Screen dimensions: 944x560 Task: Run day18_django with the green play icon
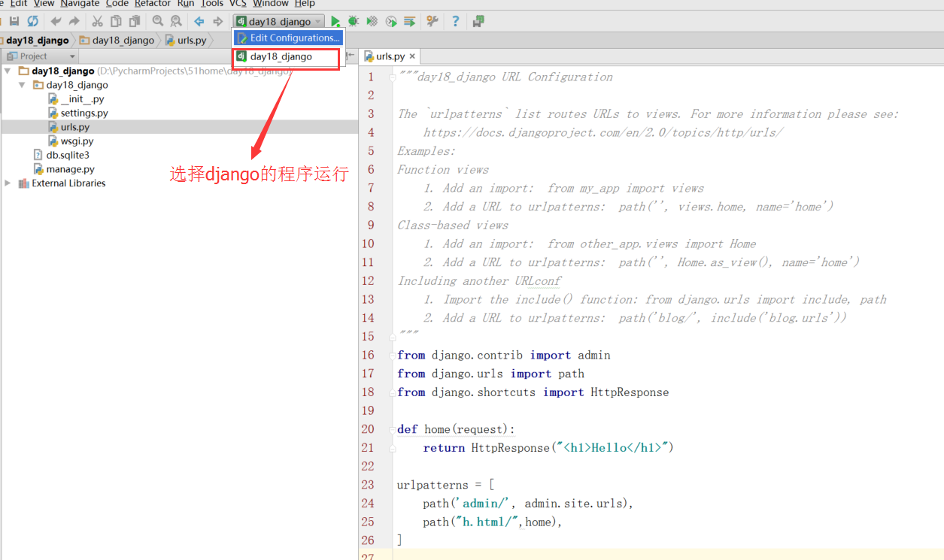(x=335, y=22)
